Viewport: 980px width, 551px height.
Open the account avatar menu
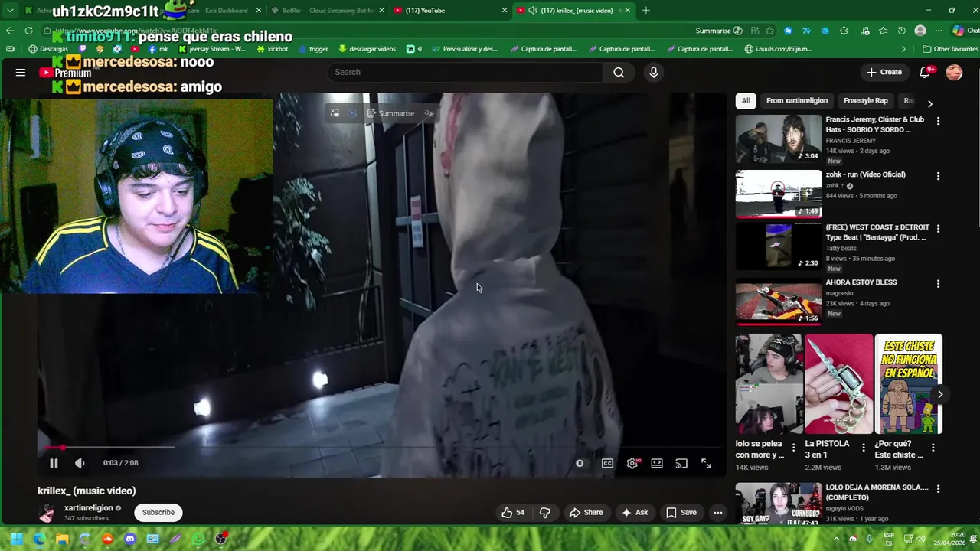tap(954, 72)
